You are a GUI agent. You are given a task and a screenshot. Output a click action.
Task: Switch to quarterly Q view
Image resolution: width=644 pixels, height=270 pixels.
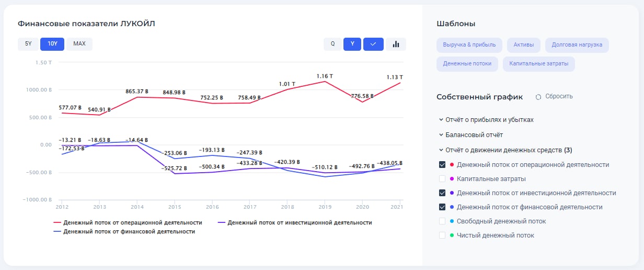point(332,44)
